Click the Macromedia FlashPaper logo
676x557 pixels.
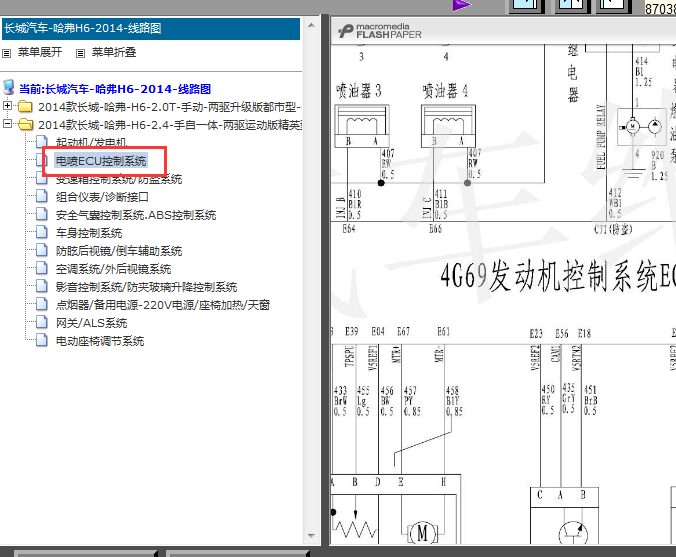click(380, 31)
